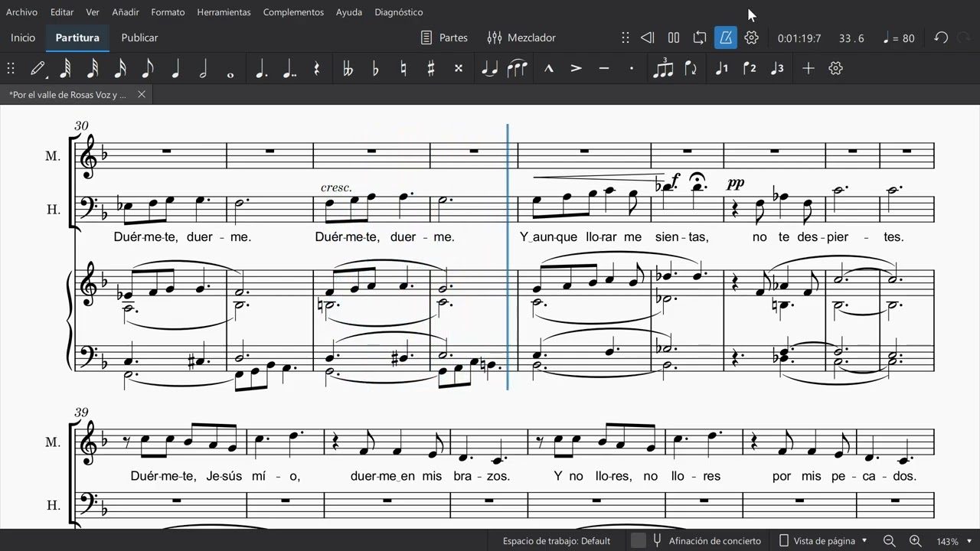Open the Vista de página dropdown

pyautogui.click(x=824, y=541)
